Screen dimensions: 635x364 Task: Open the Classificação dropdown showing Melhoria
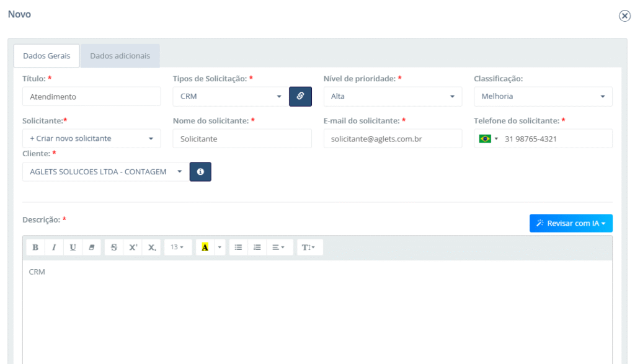[x=543, y=96]
